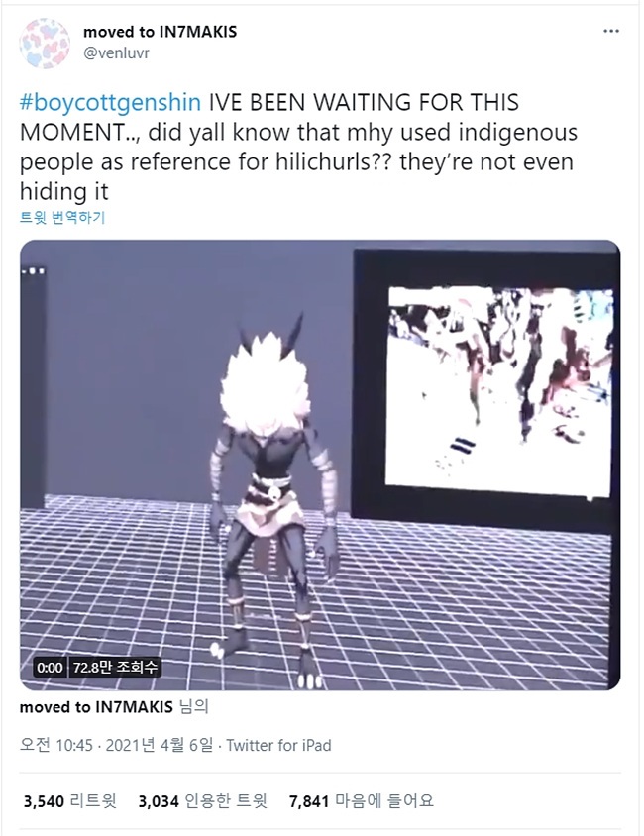The width and height of the screenshot is (644, 836).
Task: Open the video source credit moved to IN7MAKIS
Action: coord(96,707)
